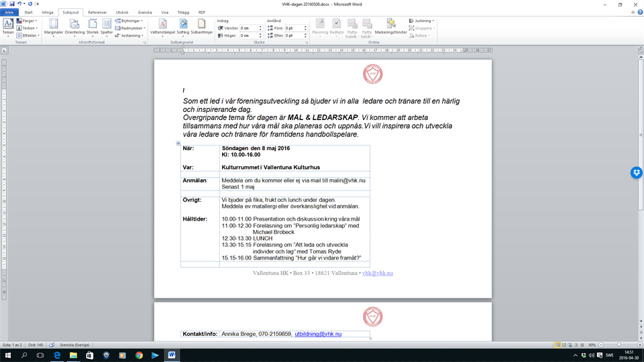Click the Dropbox badge at right edge
Screen dimensions: 644x362
point(637,173)
